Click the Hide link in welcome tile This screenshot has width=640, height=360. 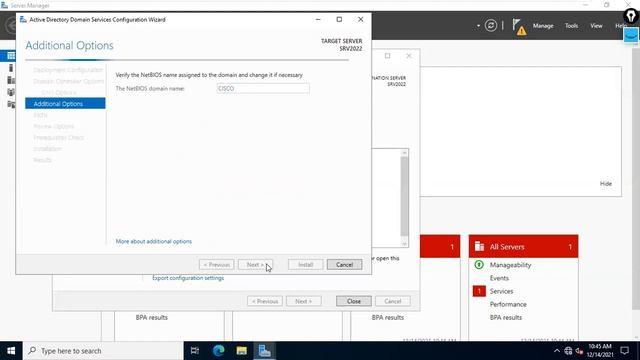click(x=606, y=184)
